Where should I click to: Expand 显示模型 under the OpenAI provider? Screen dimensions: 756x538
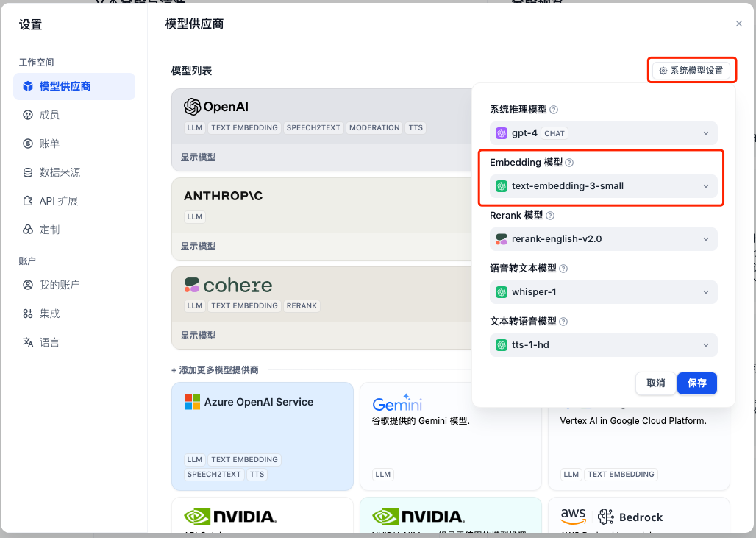(x=198, y=157)
